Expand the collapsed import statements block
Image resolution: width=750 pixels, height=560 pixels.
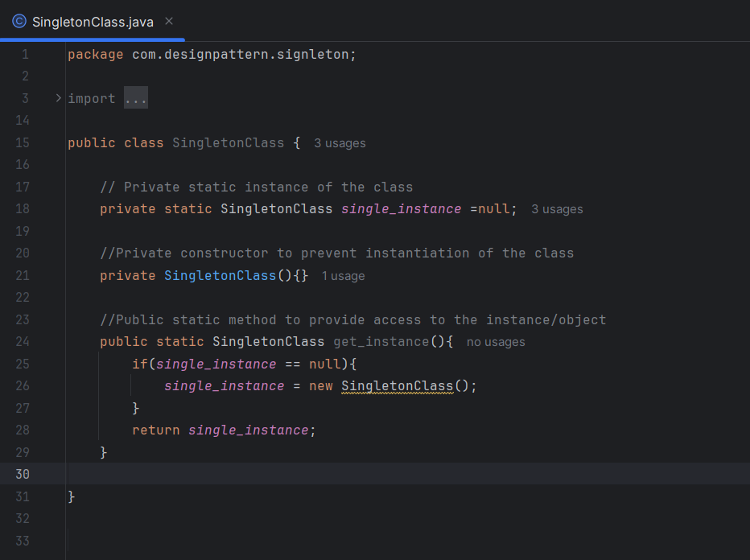tap(135, 97)
